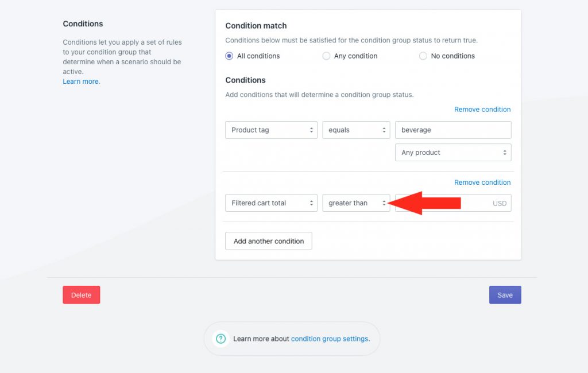Click the question mark help icon

point(221,339)
